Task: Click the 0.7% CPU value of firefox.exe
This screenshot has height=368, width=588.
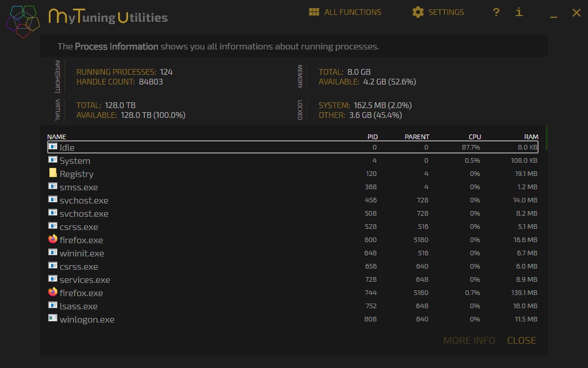Action: pyautogui.click(x=472, y=293)
